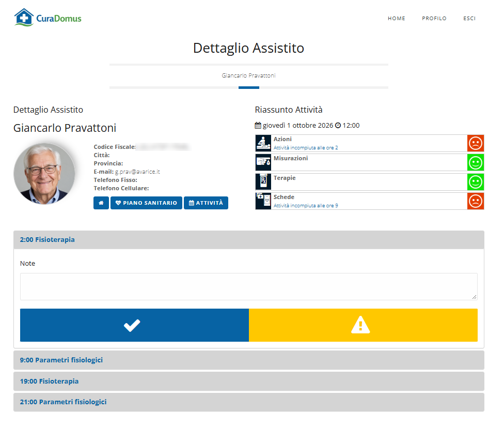Screen dimensions: 504x427
Task: Click the 'Codice Fiscale:' label
Action: tap(115, 147)
